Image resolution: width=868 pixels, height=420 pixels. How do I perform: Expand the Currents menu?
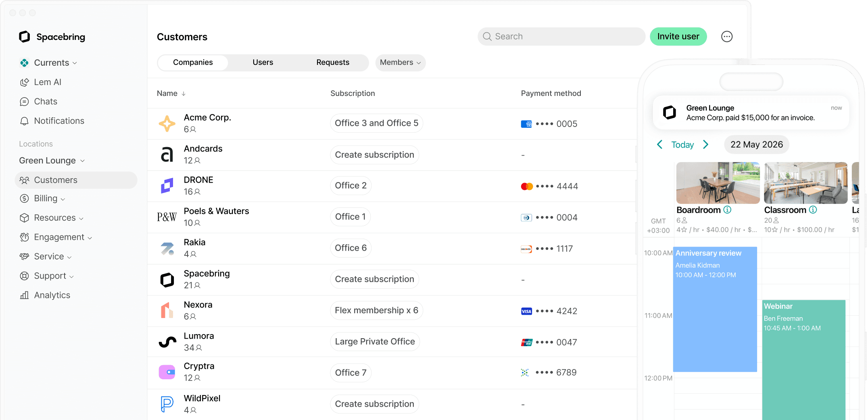(x=56, y=63)
